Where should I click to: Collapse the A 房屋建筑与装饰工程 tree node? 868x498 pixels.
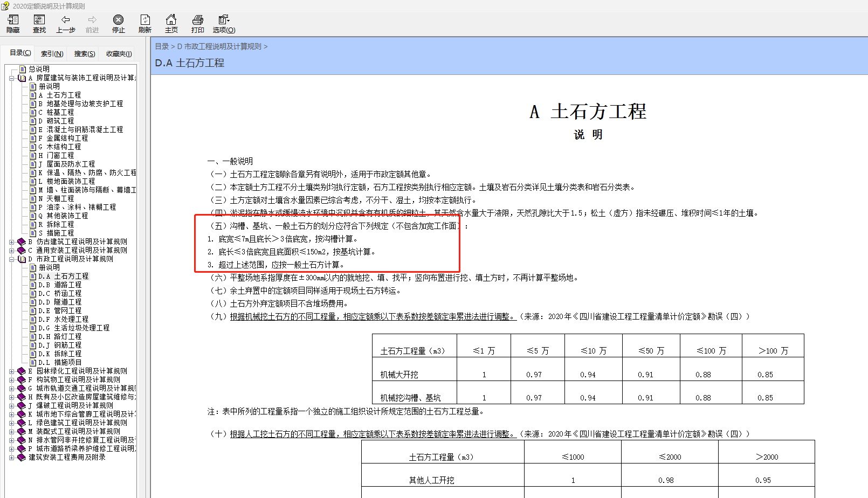pyautogui.click(x=11, y=78)
